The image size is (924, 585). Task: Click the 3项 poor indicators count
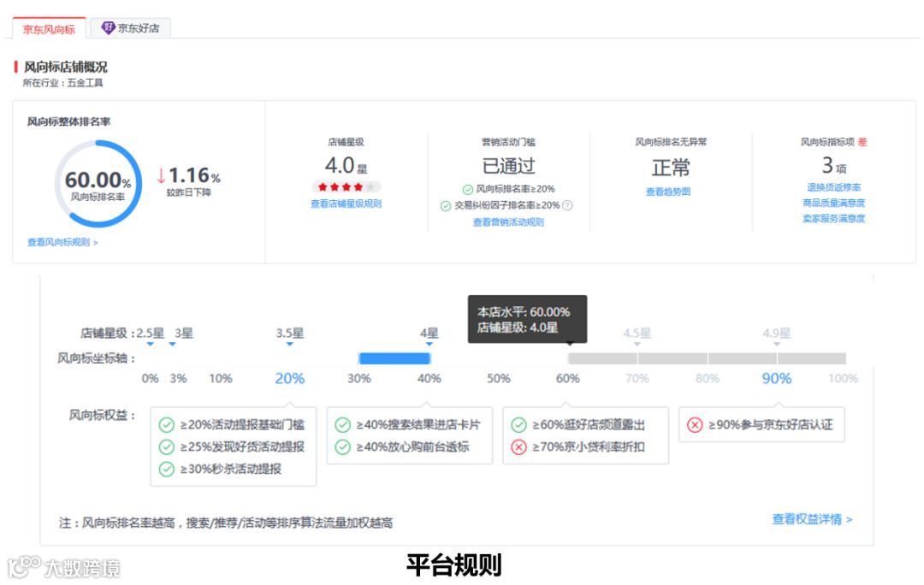coord(834,165)
